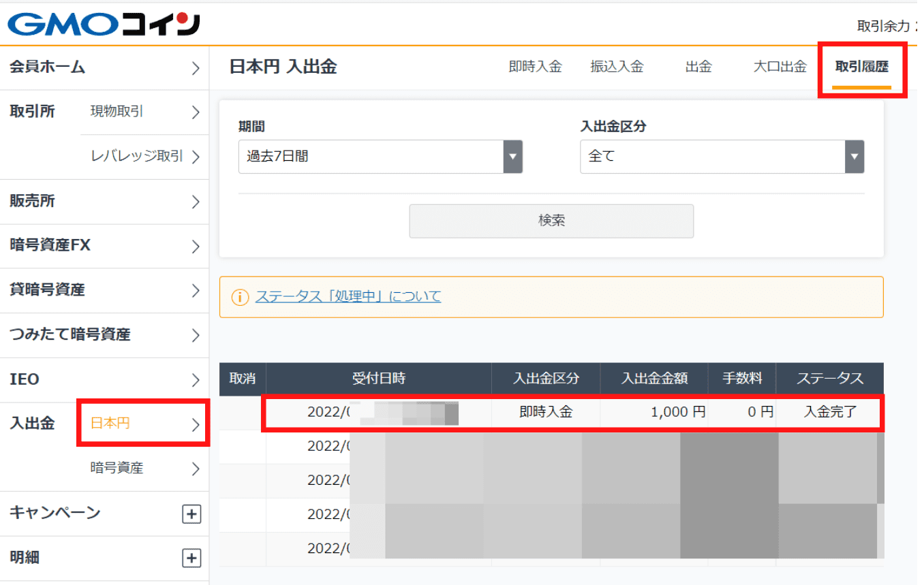Click the 入出金区分 column header
Viewport: 924px width, 585px height.
546,379
